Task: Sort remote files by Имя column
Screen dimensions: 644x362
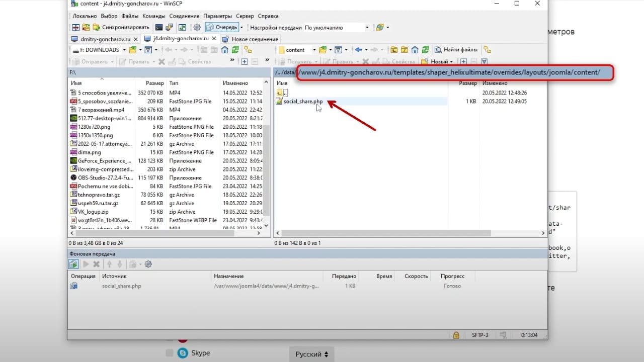Action: 361,83
